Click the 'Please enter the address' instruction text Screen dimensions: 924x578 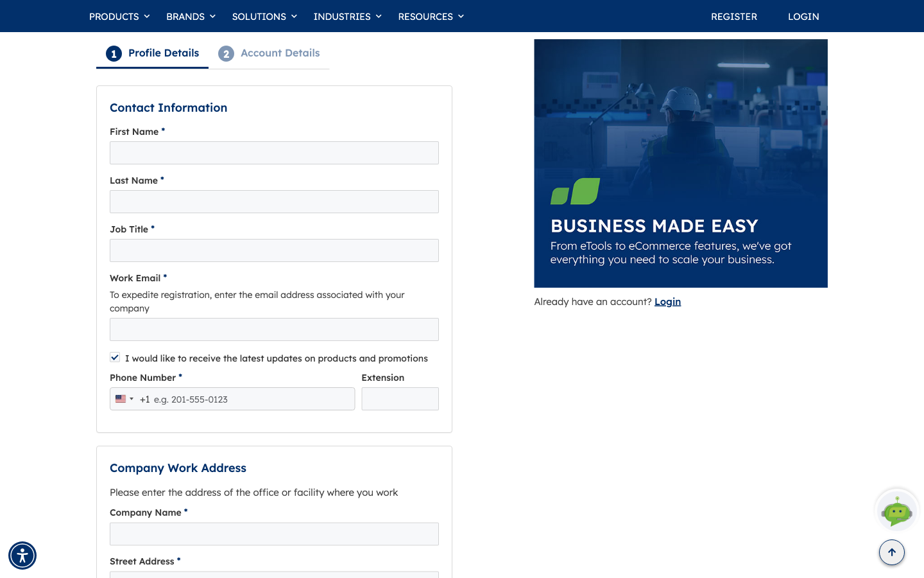(253, 493)
